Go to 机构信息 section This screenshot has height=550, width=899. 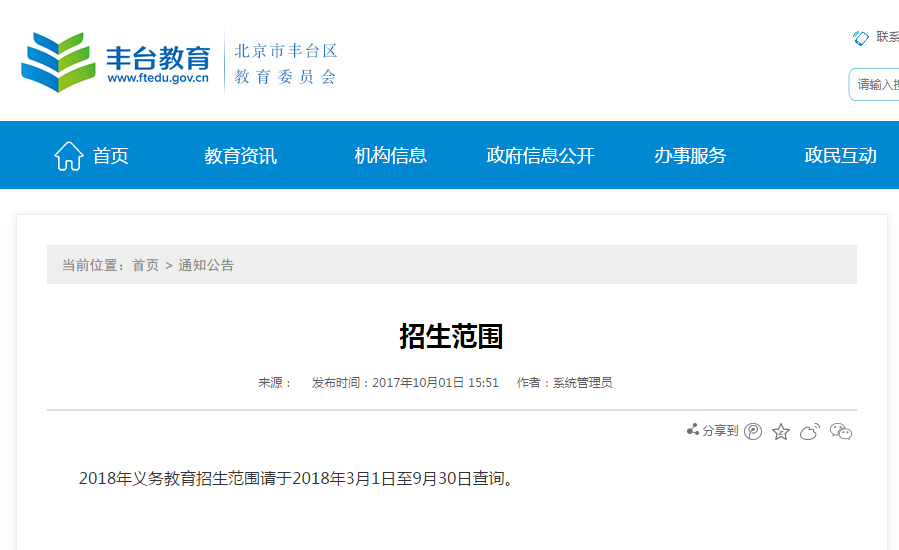390,156
